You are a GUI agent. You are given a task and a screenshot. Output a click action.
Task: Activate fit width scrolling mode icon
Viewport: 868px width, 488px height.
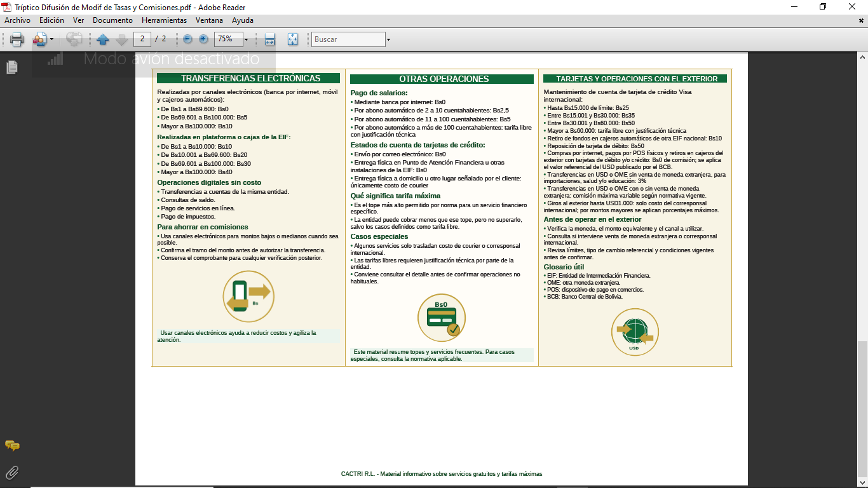click(x=269, y=39)
